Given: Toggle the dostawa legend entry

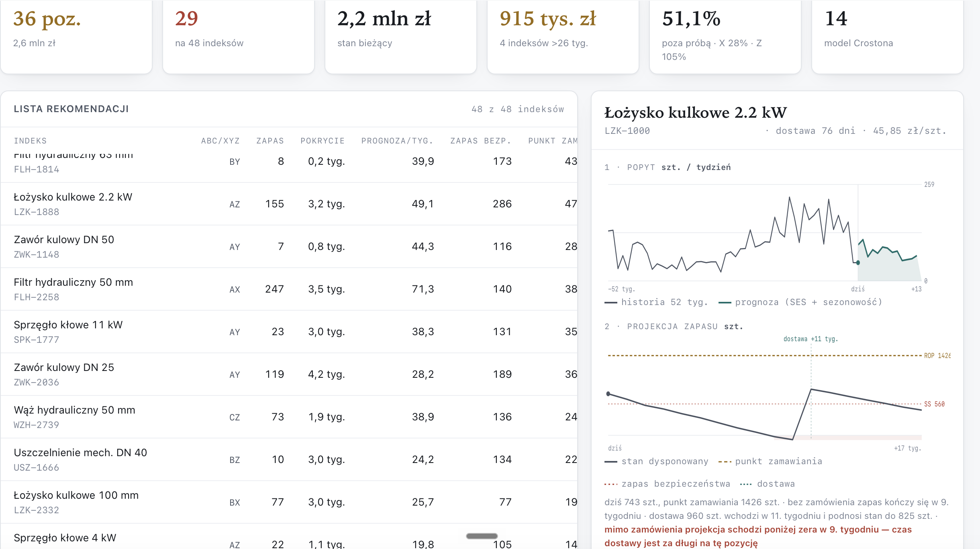Looking at the screenshot, I should (x=767, y=484).
